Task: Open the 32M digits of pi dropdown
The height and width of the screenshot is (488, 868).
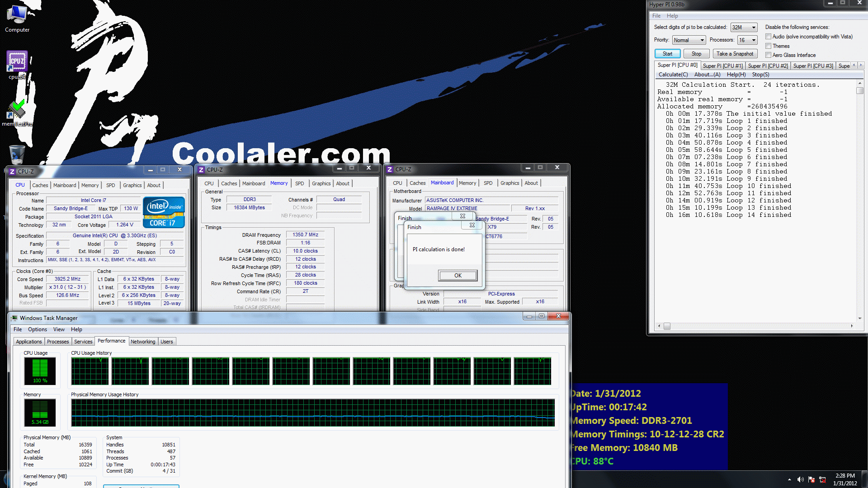Action: click(x=744, y=28)
